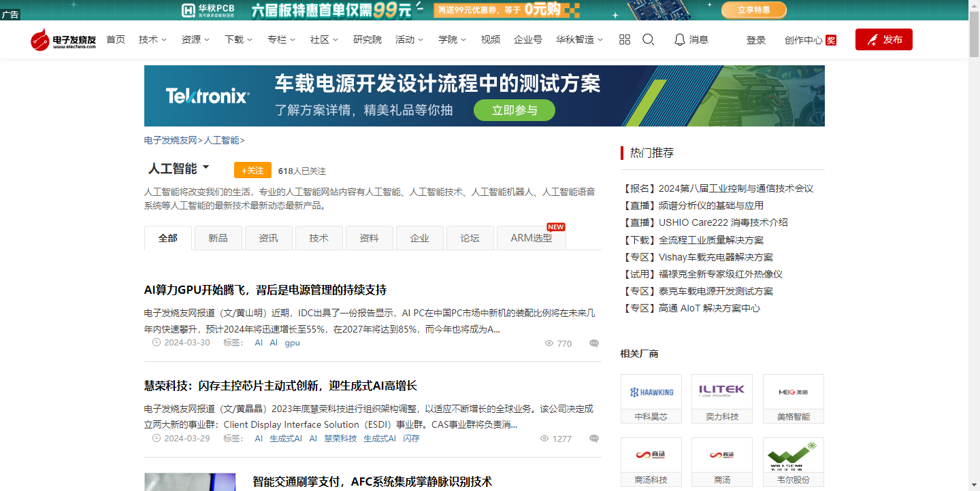The image size is (980, 491).
Task: Click the 慧荣科技 tag
Action: coord(340,439)
